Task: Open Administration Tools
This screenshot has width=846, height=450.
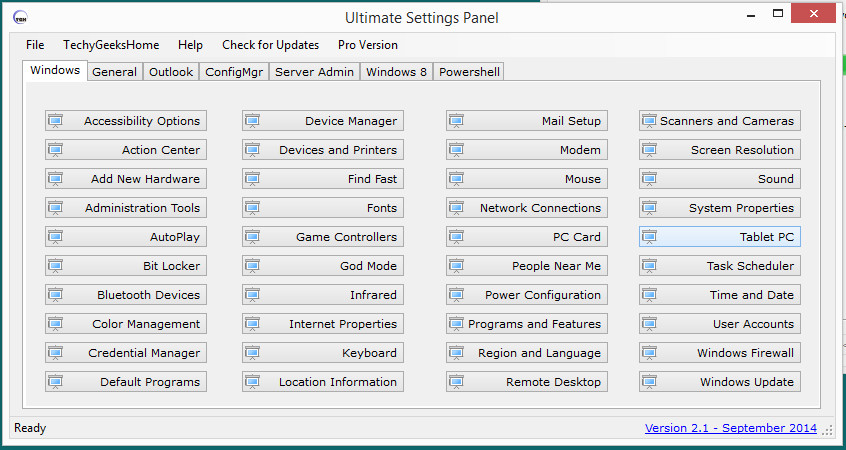Action: 126,208
